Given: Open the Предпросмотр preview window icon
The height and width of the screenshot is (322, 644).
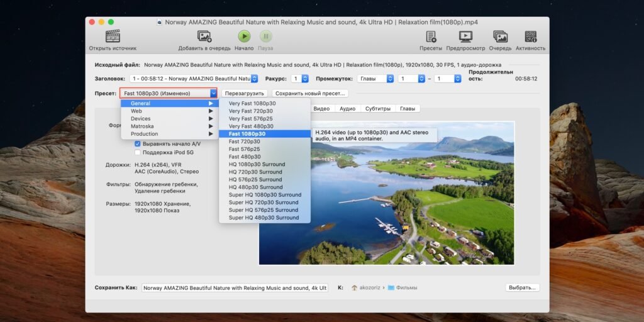Looking at the screenshot, I should pos(465,36).
